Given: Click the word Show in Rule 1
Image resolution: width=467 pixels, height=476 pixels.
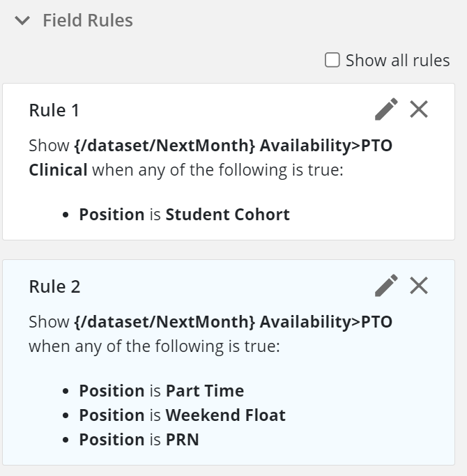Looking at the screenshot, I should click(x=49, y=146).
